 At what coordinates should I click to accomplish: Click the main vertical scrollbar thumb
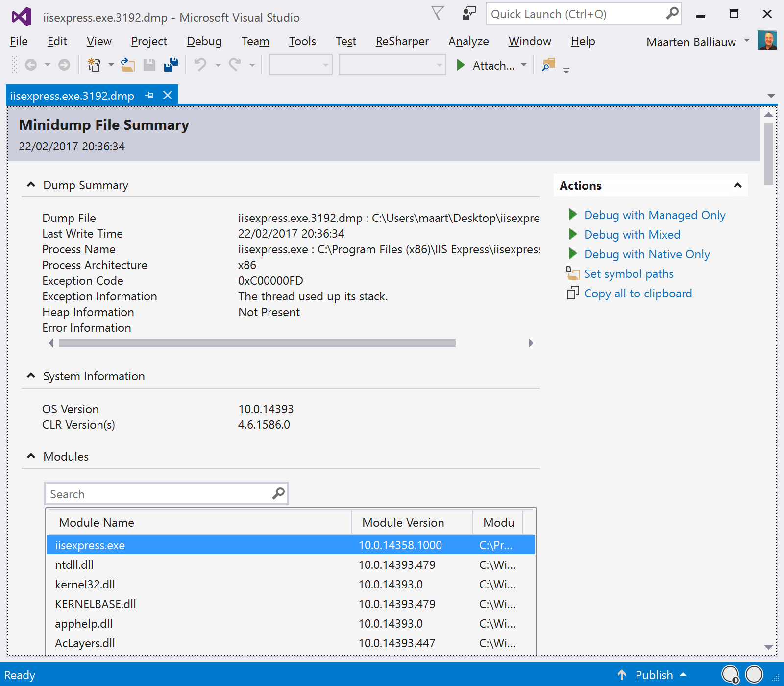(769, 153)
